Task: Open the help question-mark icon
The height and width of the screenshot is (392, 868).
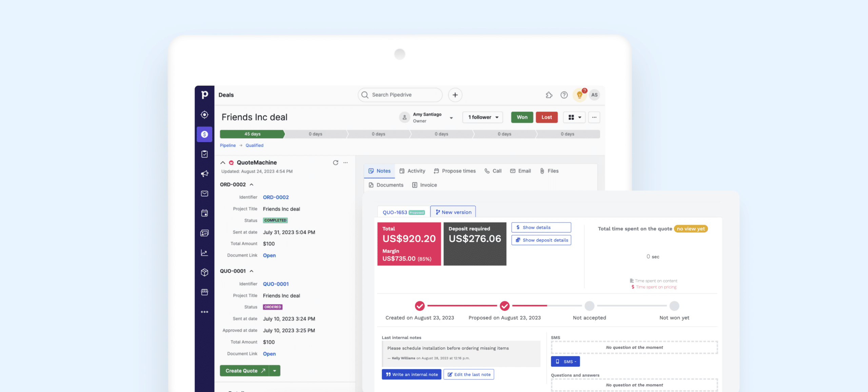Action: [564, 95]
